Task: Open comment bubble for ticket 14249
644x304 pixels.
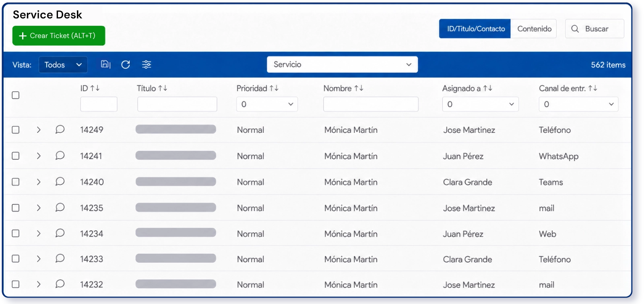Action: click(x=60, y=129)
